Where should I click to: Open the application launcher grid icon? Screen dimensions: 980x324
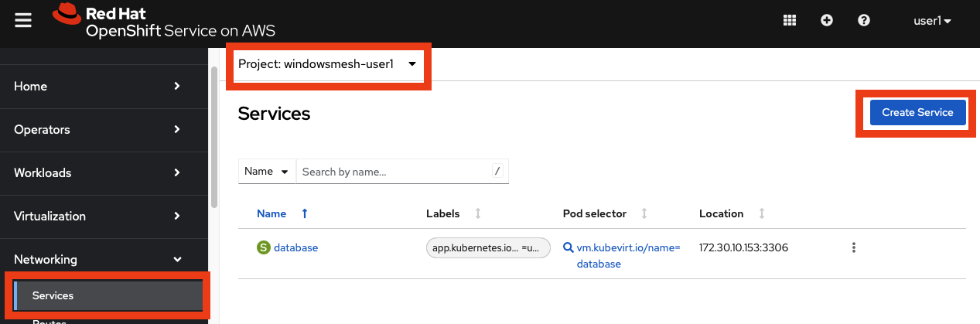(790, 21)
